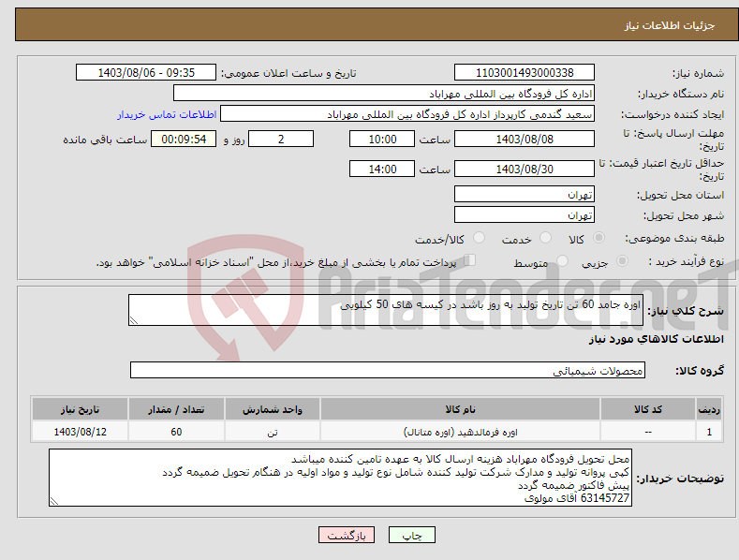Select the متوسط purchase type radio
This screenshot has width=739, height=560.
pos(562,260)
